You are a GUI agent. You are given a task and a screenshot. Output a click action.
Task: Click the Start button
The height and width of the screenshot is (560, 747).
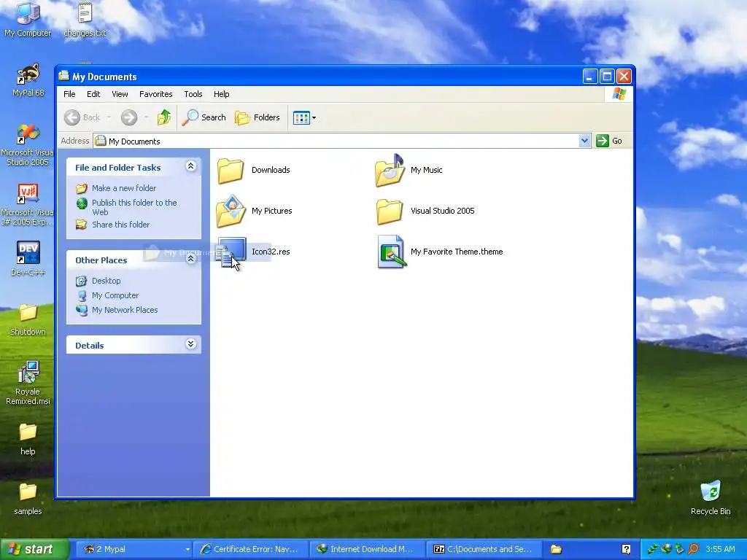pos(34,549)
